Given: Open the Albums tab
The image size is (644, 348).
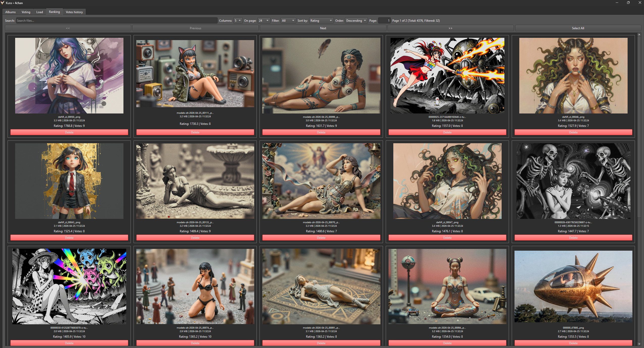Looking at the screenshot, I should 10,12.
